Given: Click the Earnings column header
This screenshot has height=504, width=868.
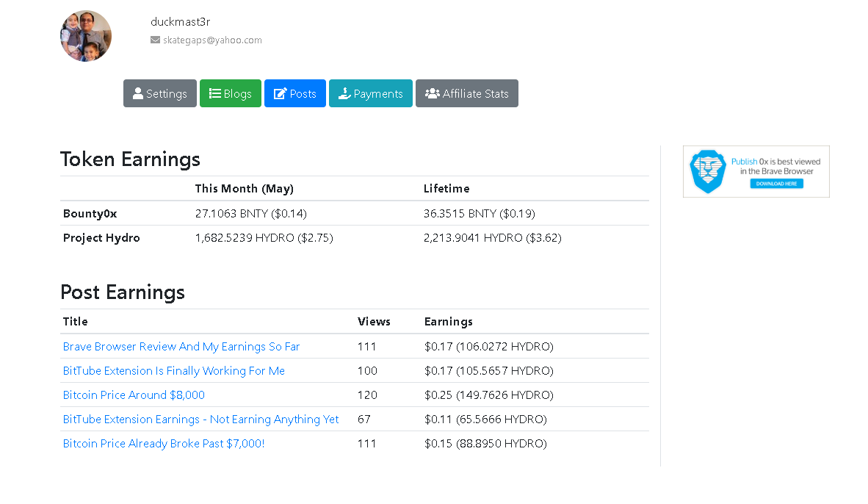Looking at the screenshot, I should (449, 322).
